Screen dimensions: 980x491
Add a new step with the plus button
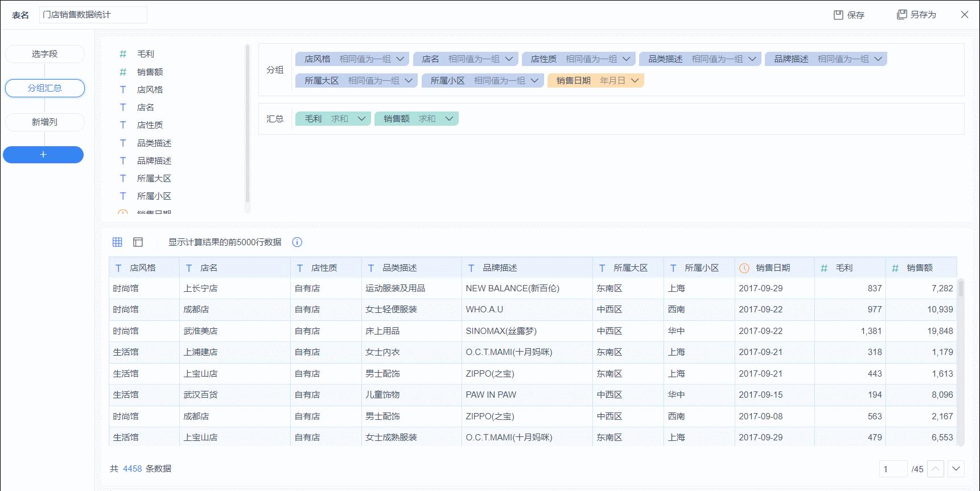point(43,155)
